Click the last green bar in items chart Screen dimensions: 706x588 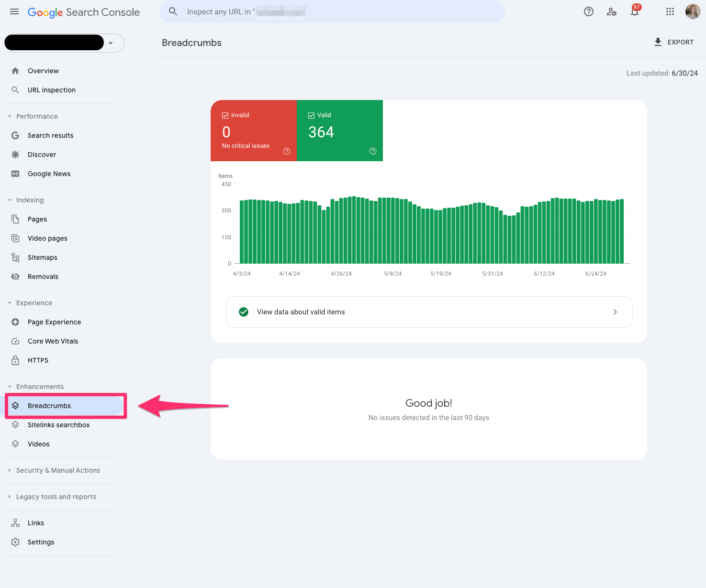622,231
